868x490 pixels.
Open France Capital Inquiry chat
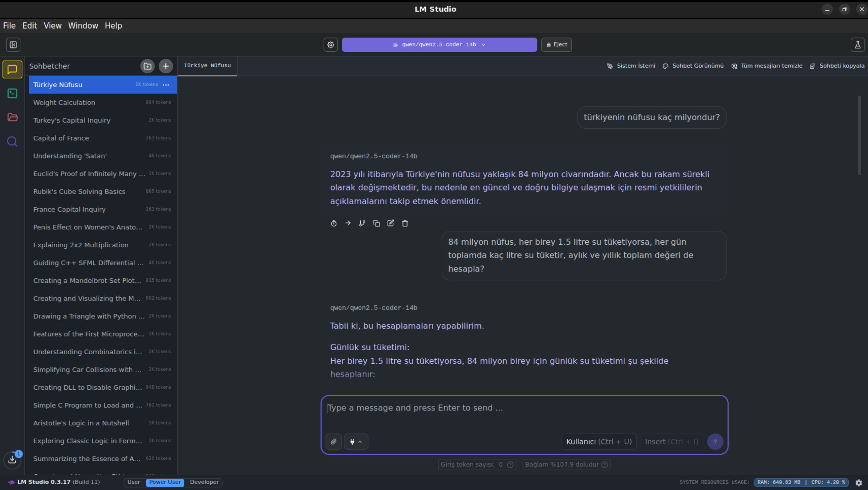(102, 209)
